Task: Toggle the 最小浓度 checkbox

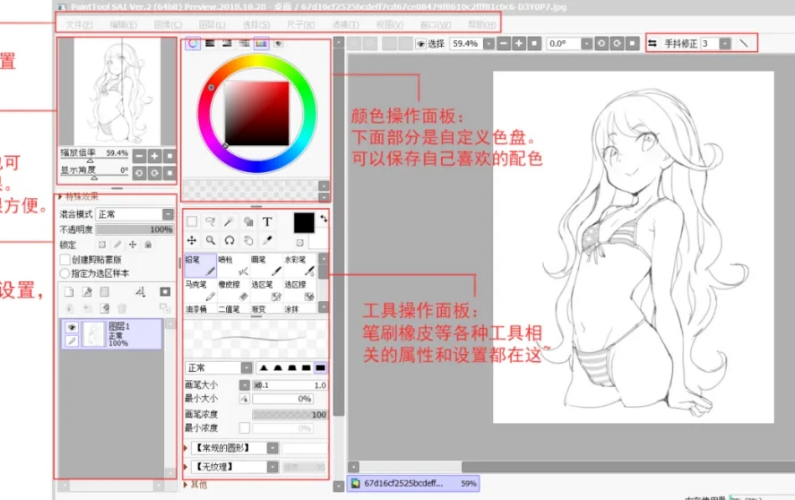Action: [x=244, y=428]
